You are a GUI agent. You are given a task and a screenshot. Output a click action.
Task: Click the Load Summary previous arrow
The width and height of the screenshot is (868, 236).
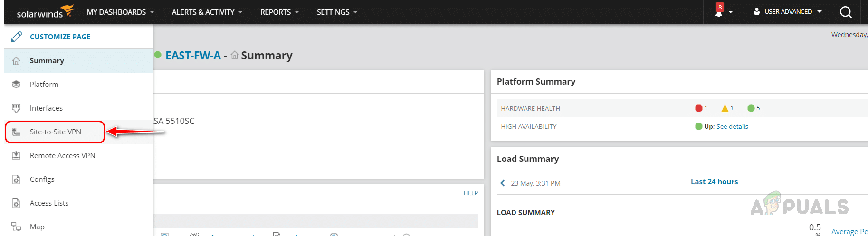pos(503,183)
